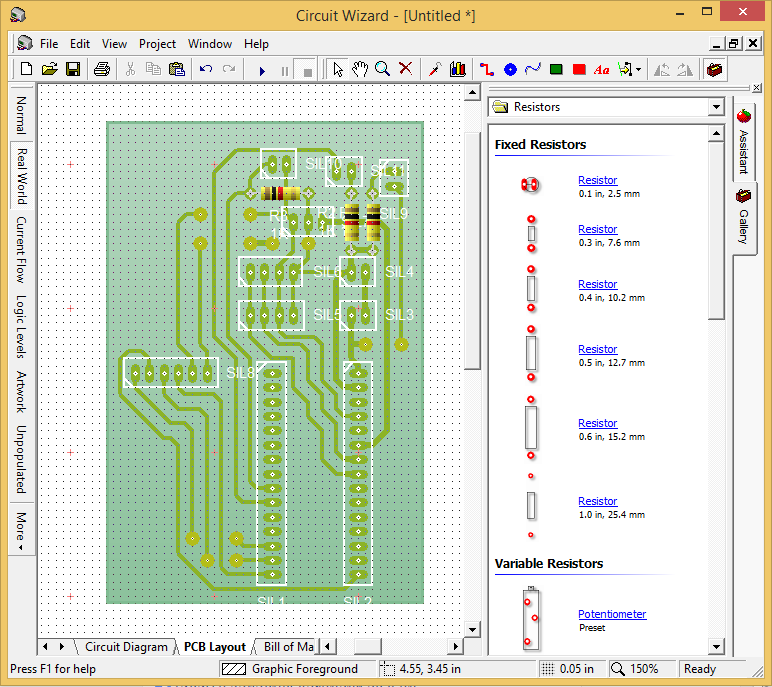Click the sheet tabs scroll-right arrow
This screenshot has height=687, width=772.
[x=62, y=646]
